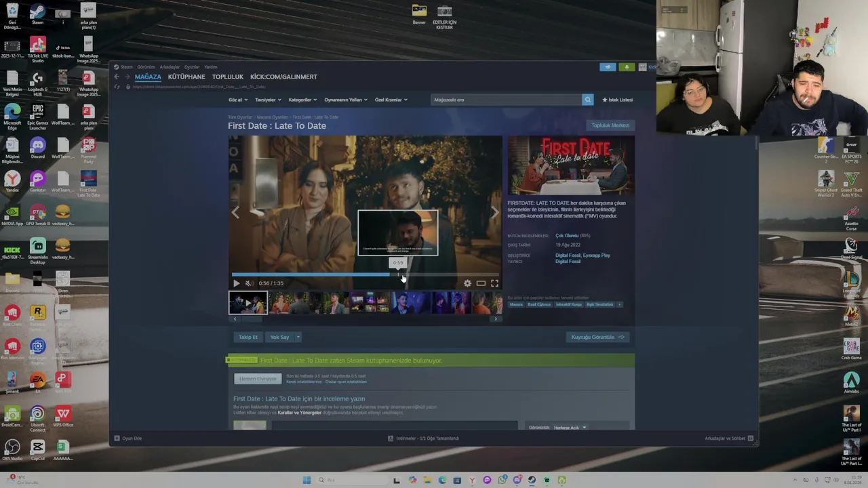Open TikTok LIVE Studio desktop icon

point(37,49)
